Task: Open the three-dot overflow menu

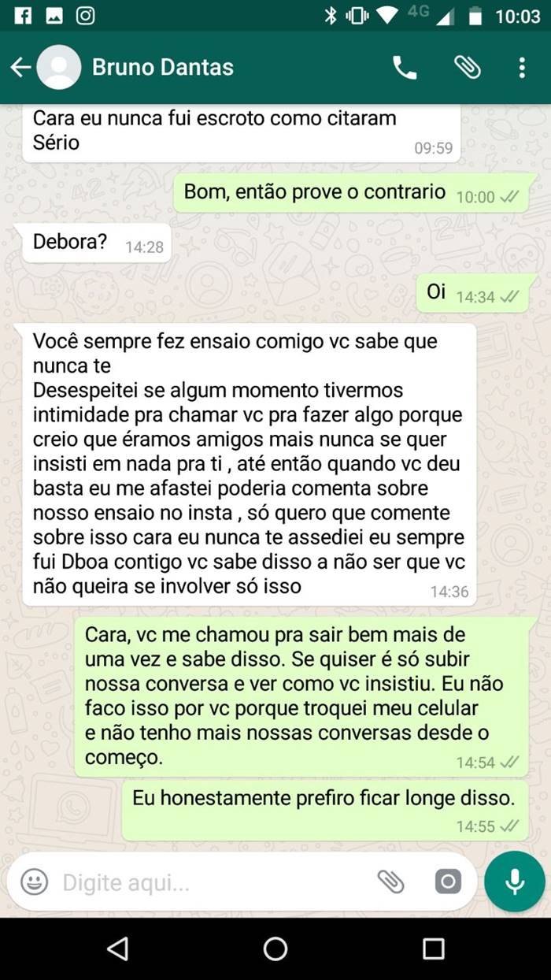Action: [x=522, y=69]
